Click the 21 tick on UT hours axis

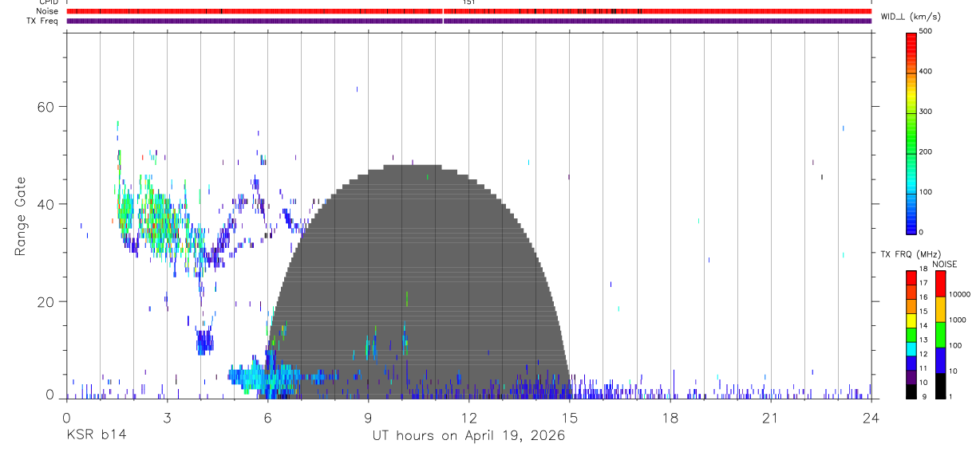pyautogui.click(x=771, y=417)
